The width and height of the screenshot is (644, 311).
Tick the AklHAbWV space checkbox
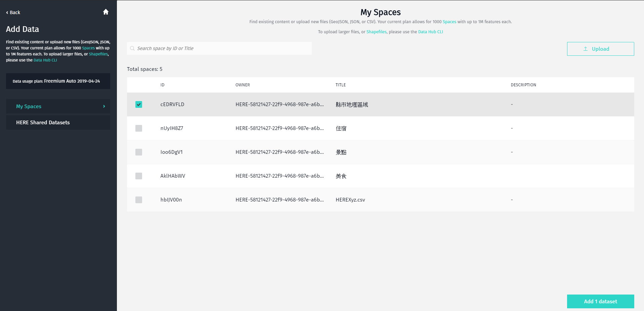click(x=139, y=176)
